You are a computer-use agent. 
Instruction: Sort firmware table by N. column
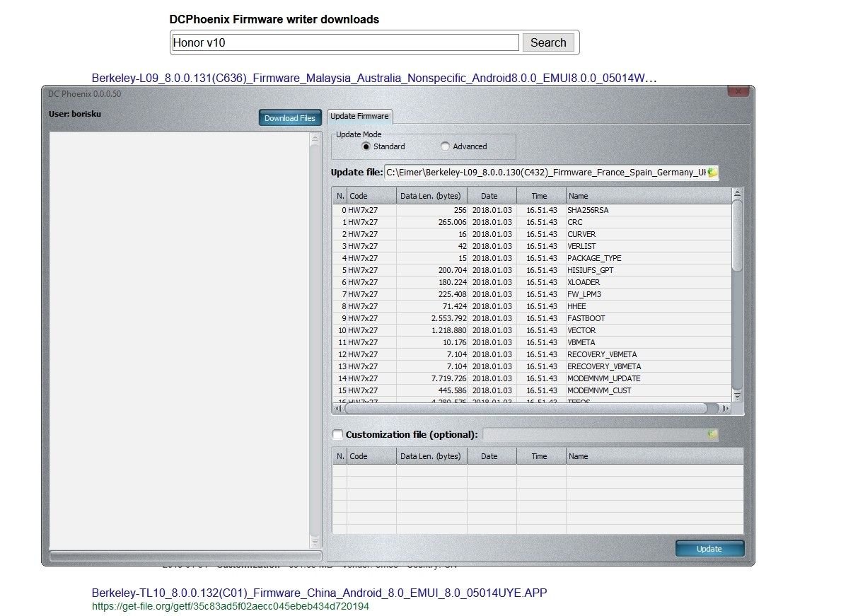pyautogui.click(x=340, y=196)
